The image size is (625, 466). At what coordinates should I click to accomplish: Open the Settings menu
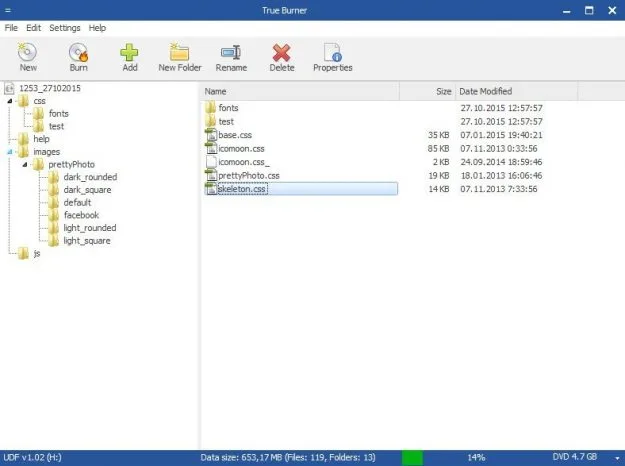(x=65, y=28)
